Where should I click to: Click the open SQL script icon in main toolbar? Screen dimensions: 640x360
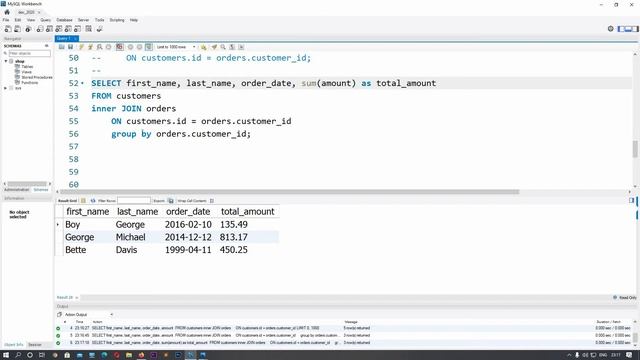(x=17, y=29)
